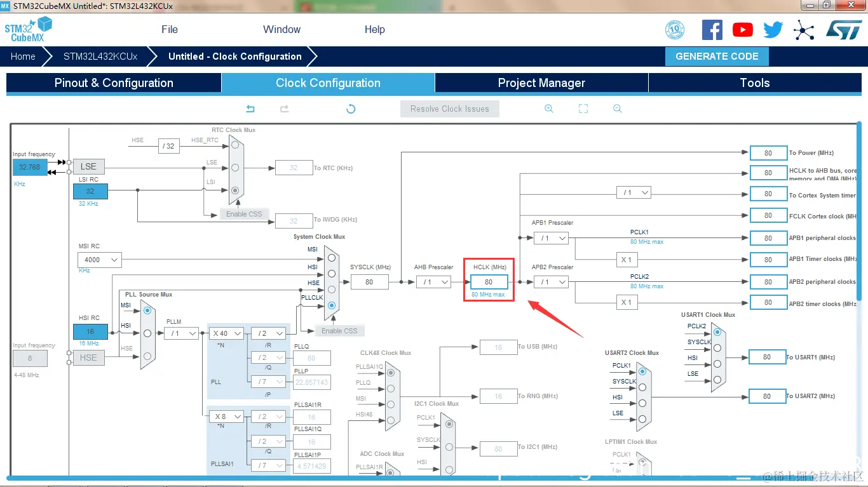
Task: Click the To Power (MHz) 80 field
Action: [x=768, y=153]
